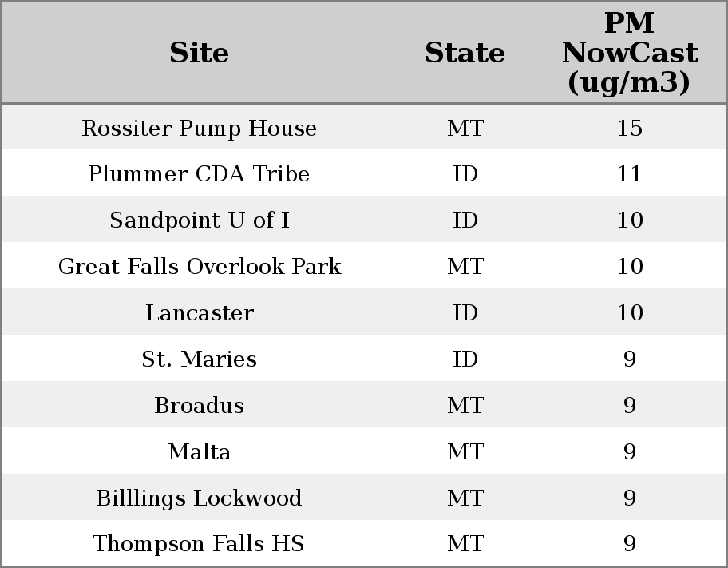
Task: Click the Lancaster site cell
Action: click(x=199, y=313)
